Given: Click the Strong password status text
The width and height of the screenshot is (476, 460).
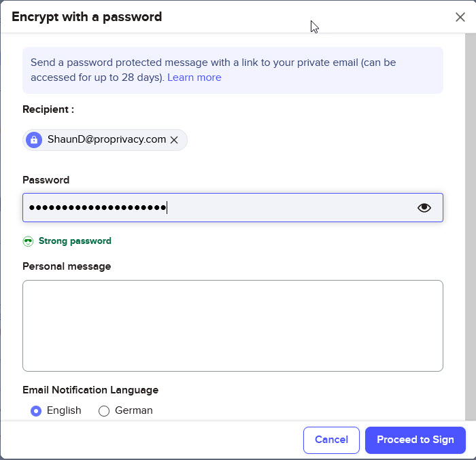Looking at the screenshot, I should pos(75,241).
